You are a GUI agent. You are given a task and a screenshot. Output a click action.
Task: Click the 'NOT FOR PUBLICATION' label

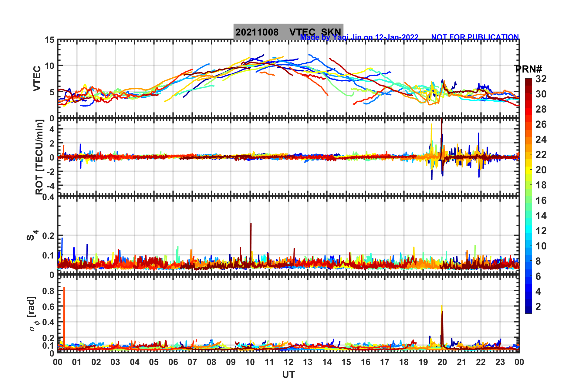(x=475, y=37)
